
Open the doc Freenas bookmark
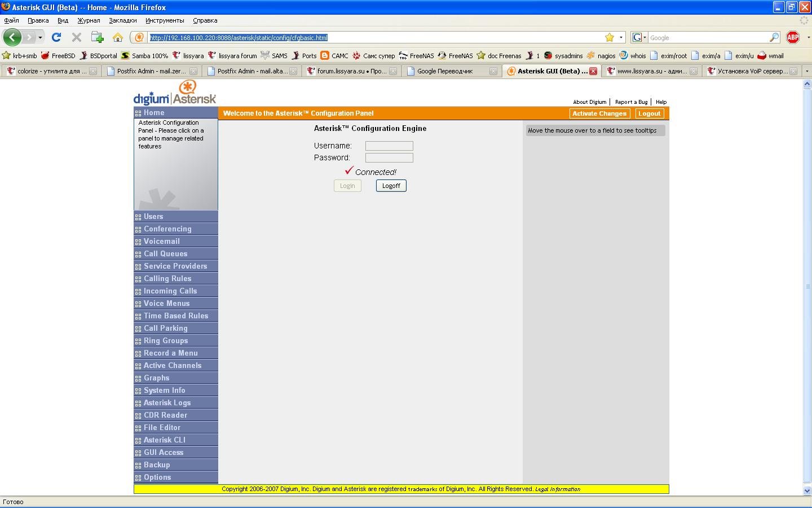(499, 56)
